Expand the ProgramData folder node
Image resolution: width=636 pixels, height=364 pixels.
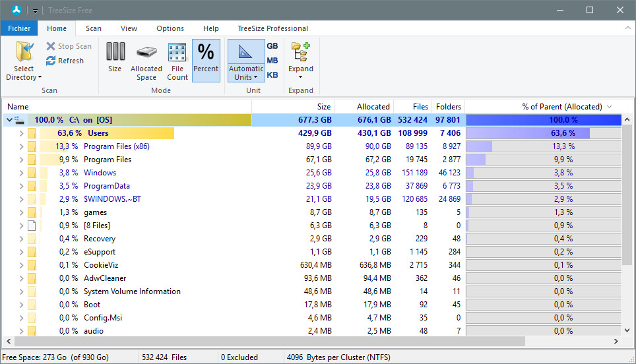pos(21,186)
